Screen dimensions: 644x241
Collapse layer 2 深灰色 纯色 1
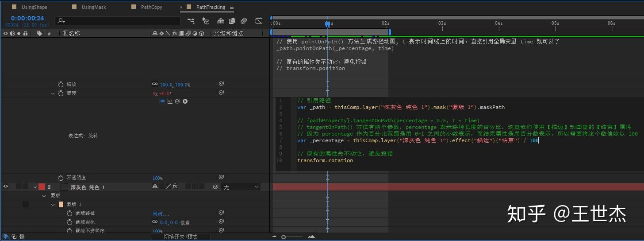coord(34,187)
